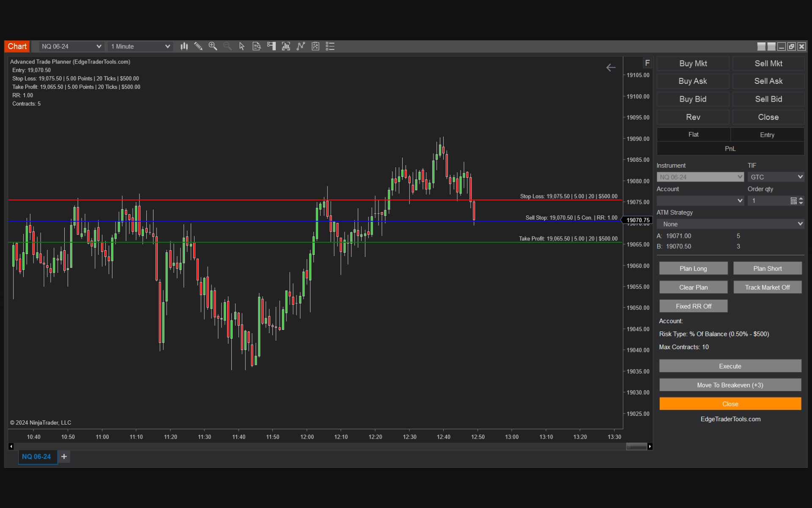812x508 pixels.
Task: Click the blue Sell Stop line label
Action: coord(571,218)
